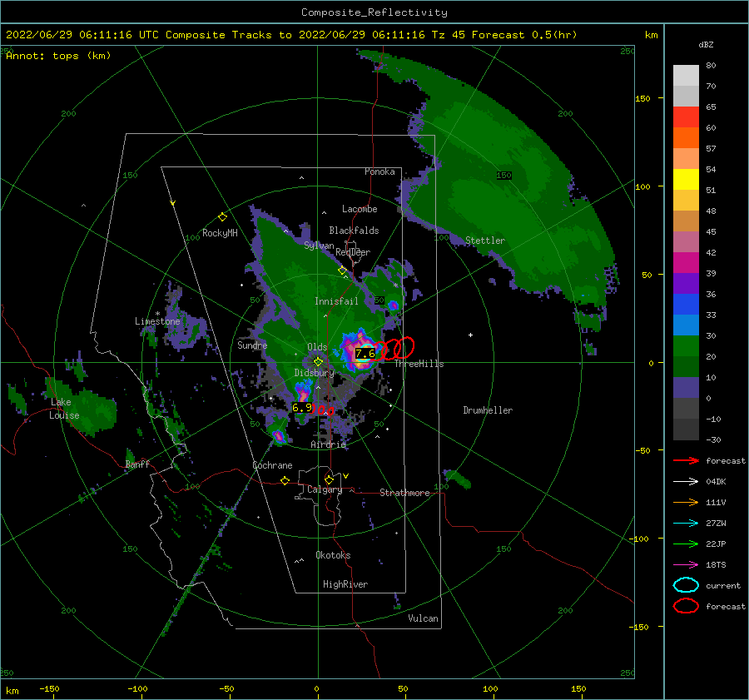Click the magenta swatch between 42 and 39 dBZ
The height and width of the screenshot is (700, 749).
coord(686,263)
